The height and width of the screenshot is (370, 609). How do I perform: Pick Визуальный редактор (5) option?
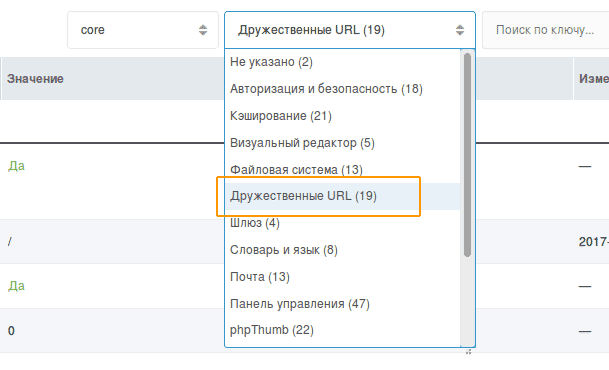point(343,143)
